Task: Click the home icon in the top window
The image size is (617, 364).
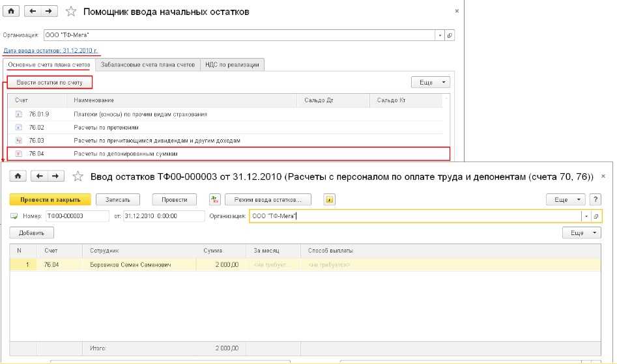Action: pos(11,12)
